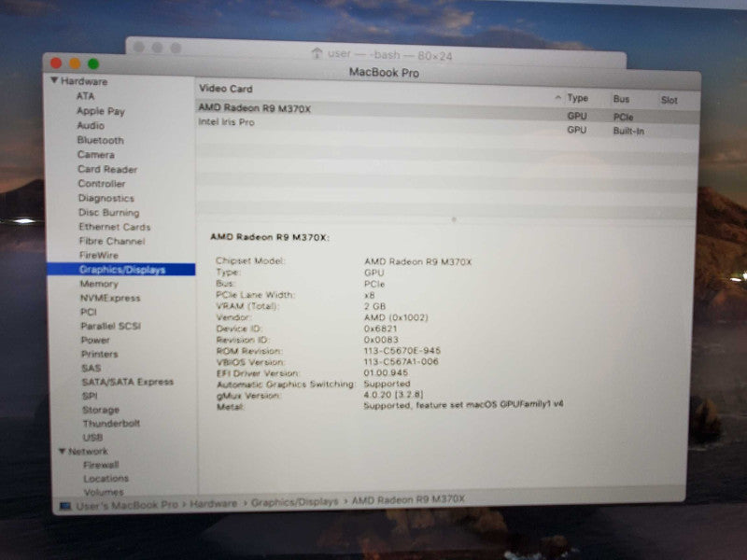Select Camera in the sidebar
This screenshot has height=560, width=747.
pyautogui.click(x=96, y=154)
